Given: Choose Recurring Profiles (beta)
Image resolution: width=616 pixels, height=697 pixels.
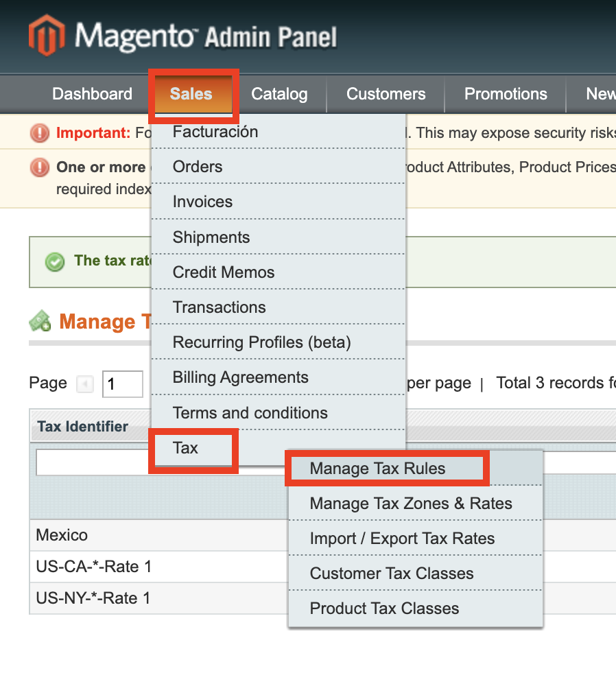Looking at the screenshot, I should click(x=279, y=342).
